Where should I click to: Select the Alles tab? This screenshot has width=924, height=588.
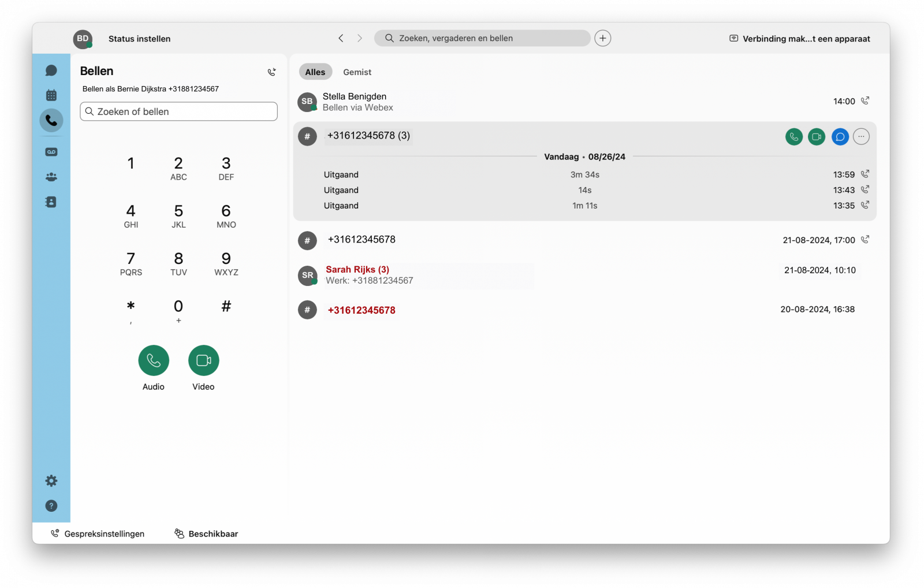pos(315,72)
